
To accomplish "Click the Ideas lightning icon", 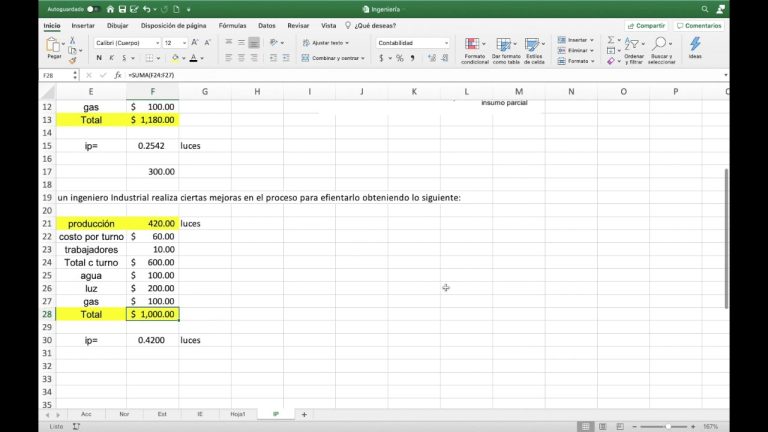I will tap(695, 45).
